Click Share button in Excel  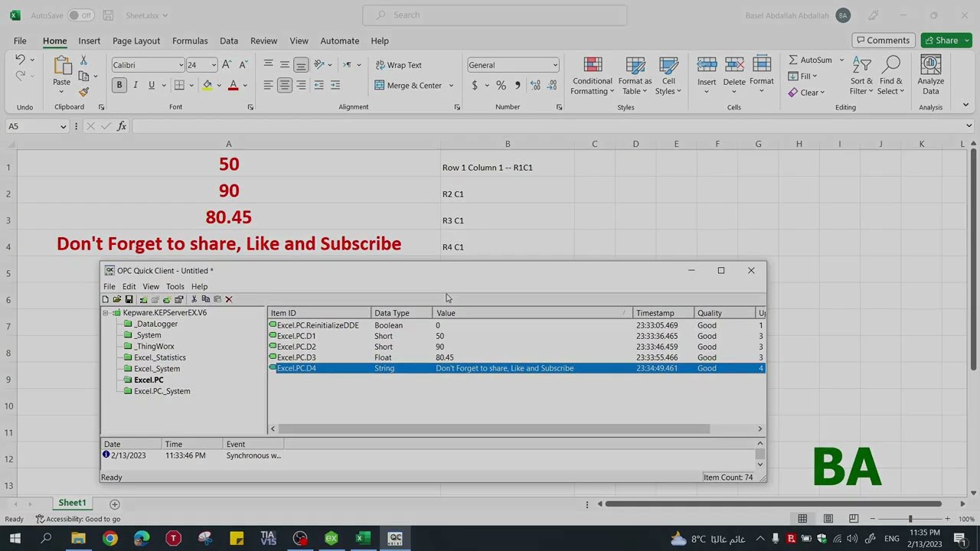[946, 41]
